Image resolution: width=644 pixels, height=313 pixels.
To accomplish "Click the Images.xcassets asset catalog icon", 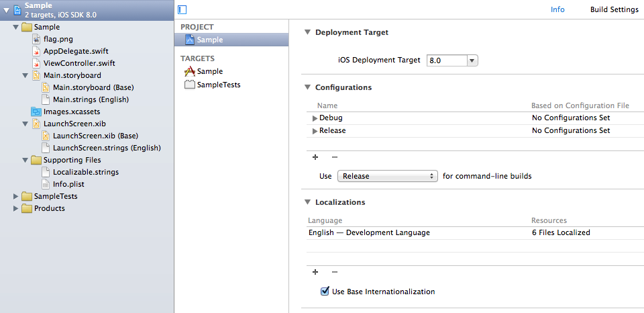I will point(36,111).
